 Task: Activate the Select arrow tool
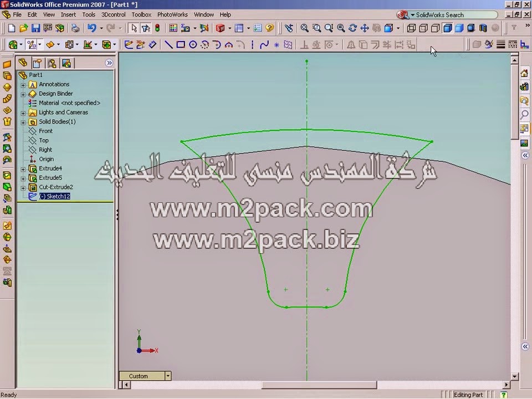(134, 28)
